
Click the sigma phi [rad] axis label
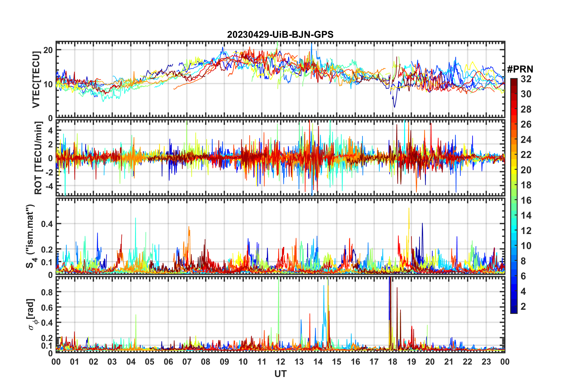[x=32, y=314]
